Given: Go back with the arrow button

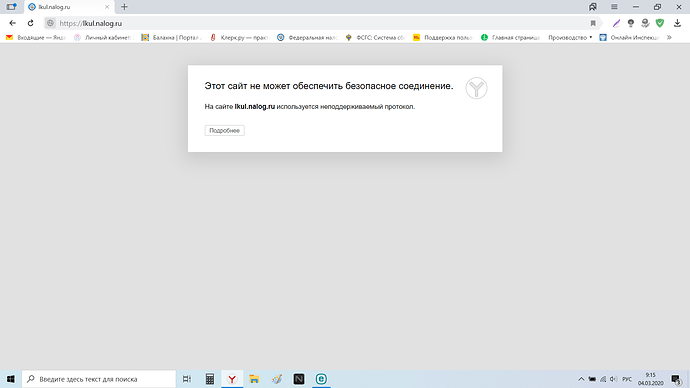Looking at the screenshot, I should pyautogui.click(x=12, y=23).
